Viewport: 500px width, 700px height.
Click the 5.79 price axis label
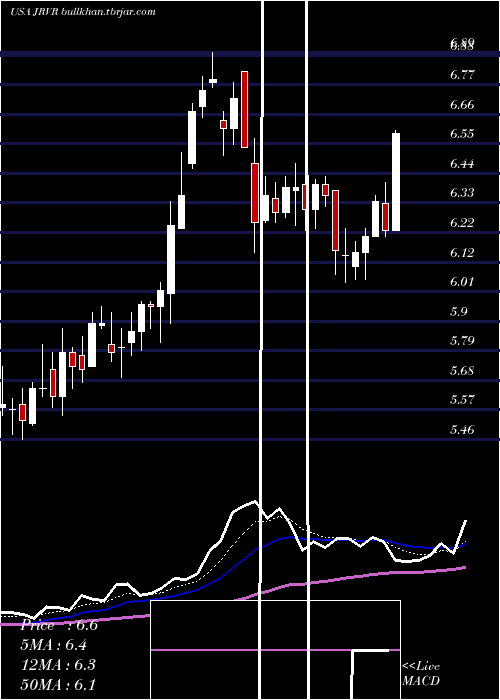point(462,341)
